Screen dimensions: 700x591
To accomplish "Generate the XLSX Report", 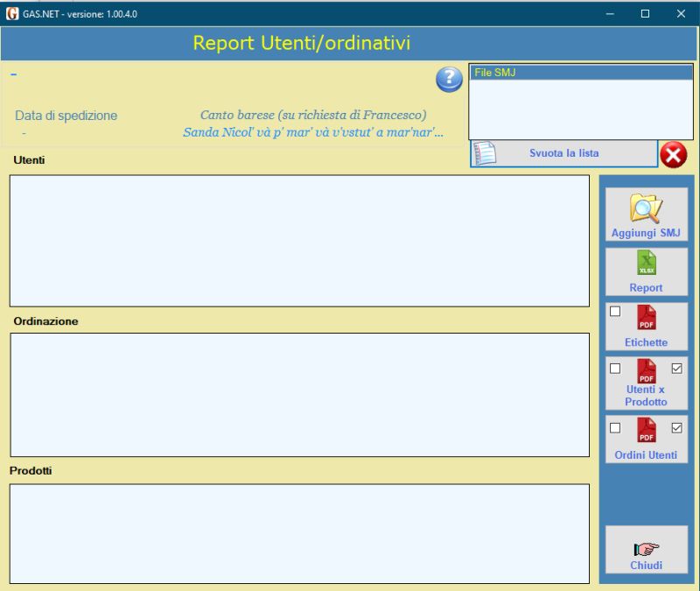I will 646,271.
